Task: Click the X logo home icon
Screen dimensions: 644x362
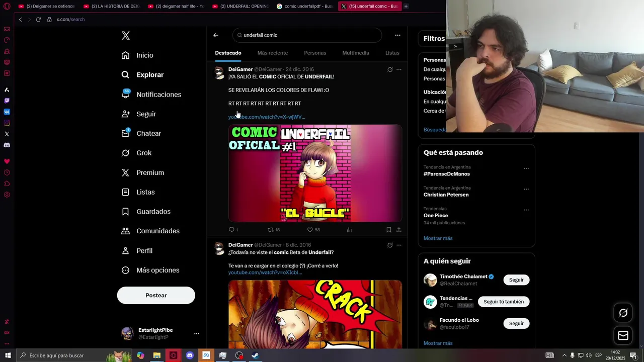Action: coord(126,35)
